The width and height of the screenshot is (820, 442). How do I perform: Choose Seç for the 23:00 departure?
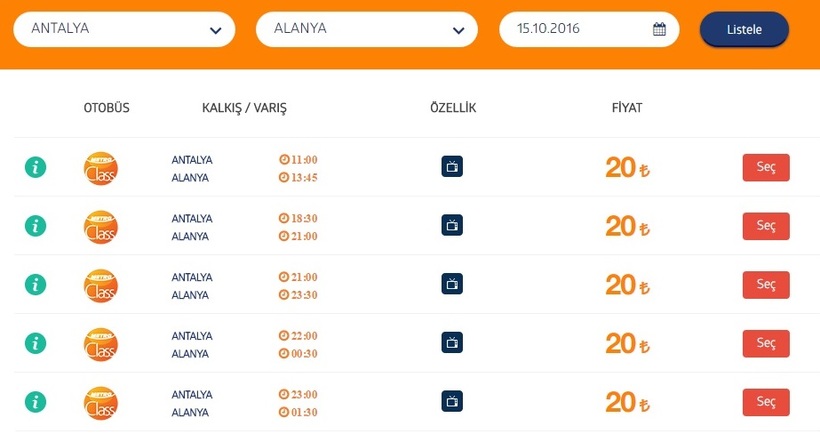point(766,402)
